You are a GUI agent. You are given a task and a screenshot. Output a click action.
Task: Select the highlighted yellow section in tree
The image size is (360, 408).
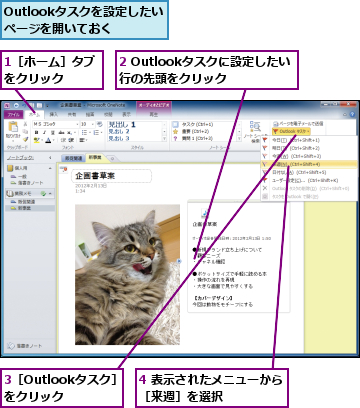click(x=30, y=208)
